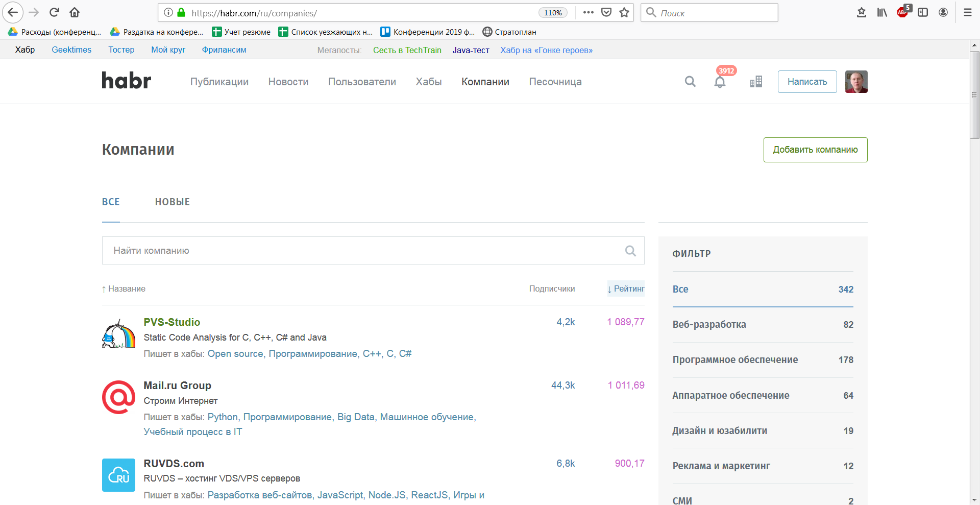The height and width of the screenshot is (505, 980).
Task: Open Mail.ru Group @ logo
Action: (118, 397)
